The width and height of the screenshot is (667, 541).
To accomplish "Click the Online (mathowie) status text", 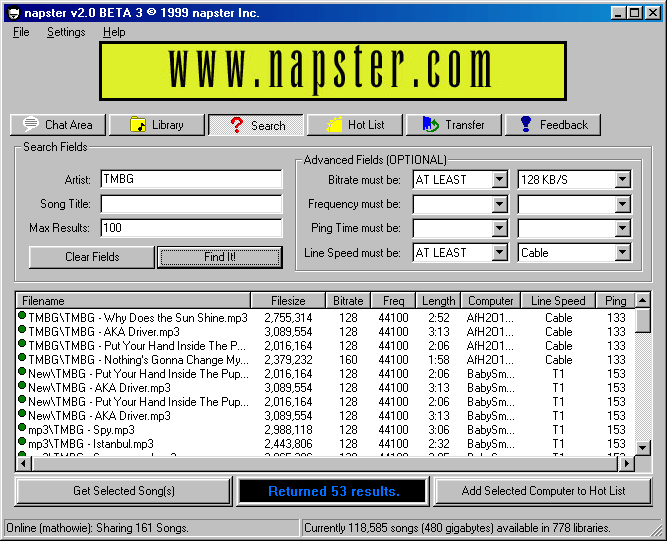I will [97, 528].
